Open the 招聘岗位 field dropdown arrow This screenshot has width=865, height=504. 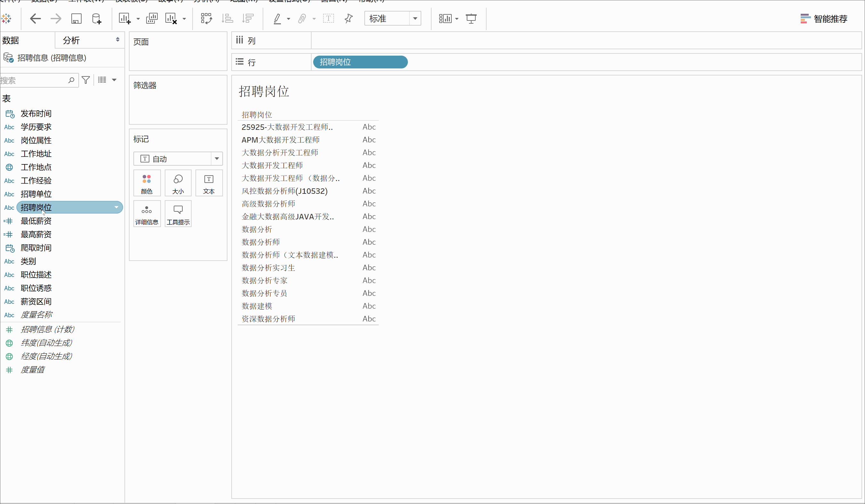point(116,207)
